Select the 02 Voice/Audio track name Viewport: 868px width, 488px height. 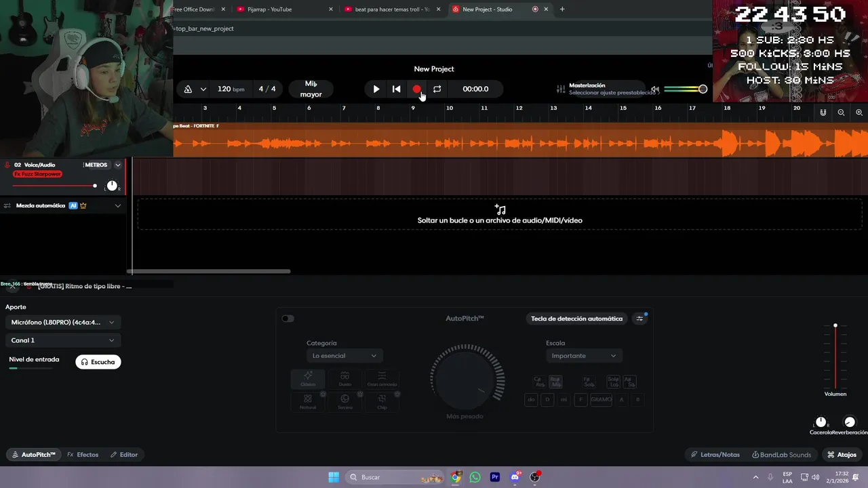pyautogui.click(x=35, y=165)
